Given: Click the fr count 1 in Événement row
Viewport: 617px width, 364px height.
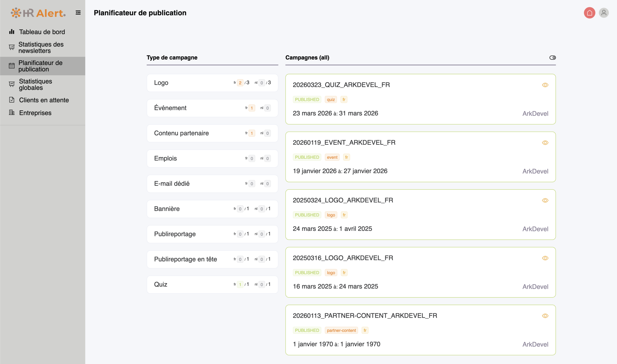Looking at the screenshot, I should (251, 108).
